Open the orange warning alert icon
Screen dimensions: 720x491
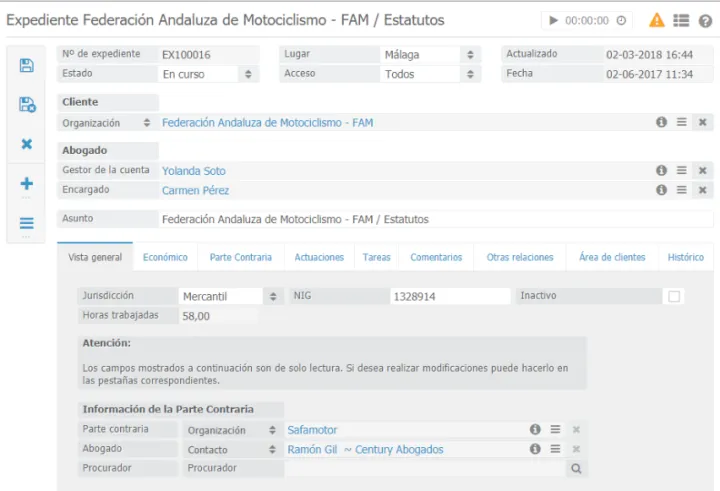coord(657,20)
